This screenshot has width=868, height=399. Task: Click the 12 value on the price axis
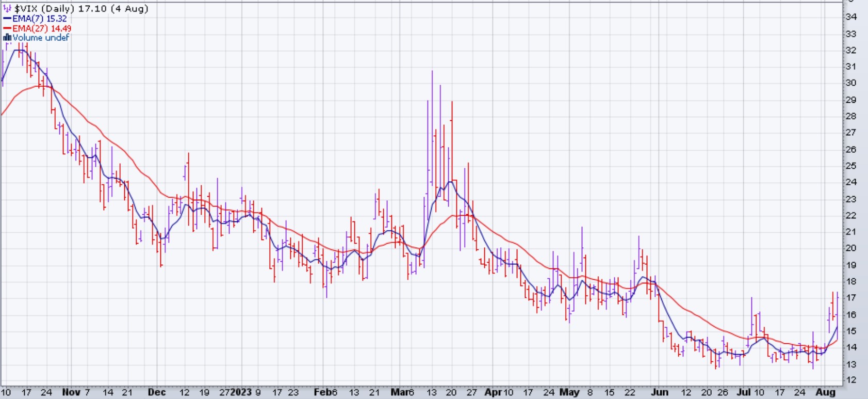pos(851,380)
